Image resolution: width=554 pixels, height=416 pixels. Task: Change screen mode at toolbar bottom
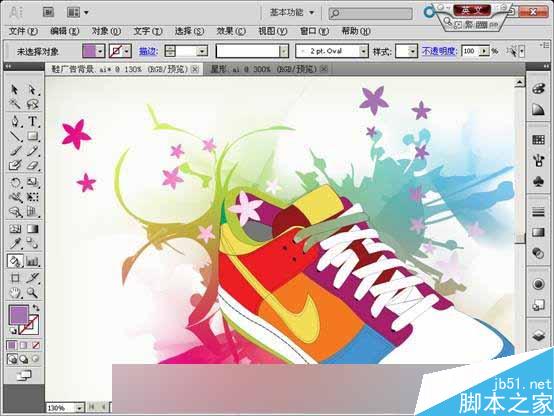(x=24, y=376)
